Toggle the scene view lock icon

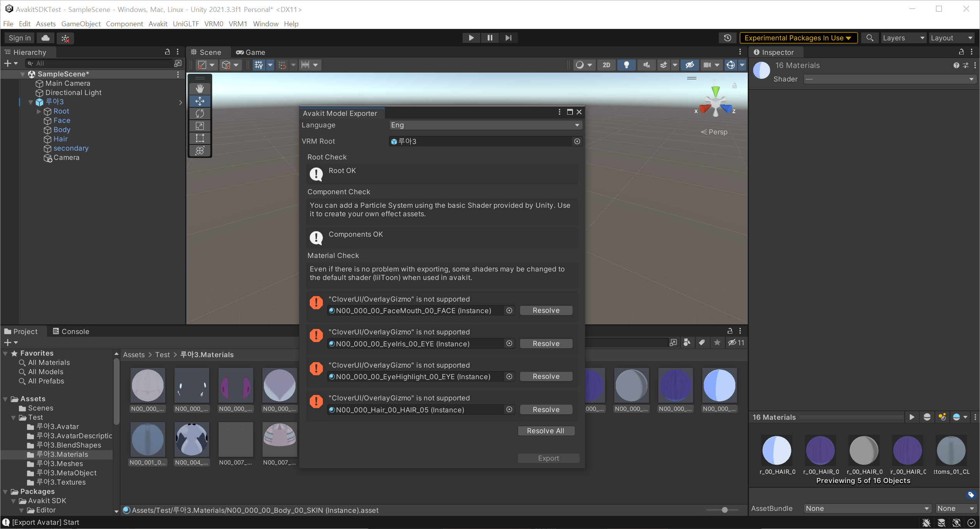click(x=735, y=86)
